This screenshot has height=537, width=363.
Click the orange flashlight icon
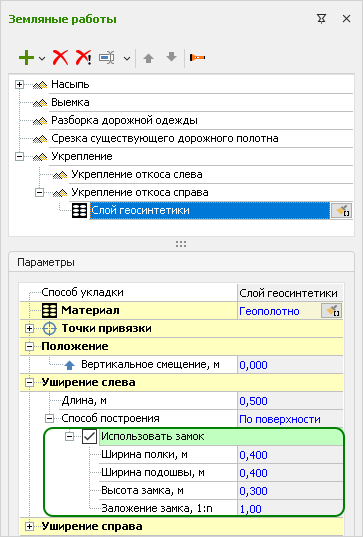click(198, 58)
